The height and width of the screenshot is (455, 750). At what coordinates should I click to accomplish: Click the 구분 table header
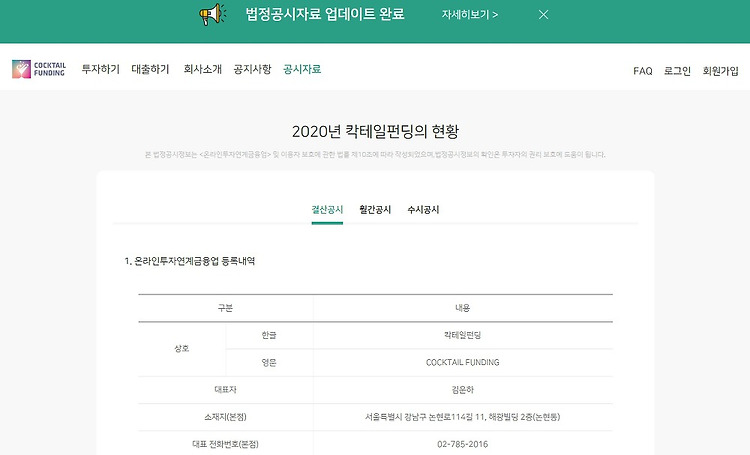pyautogui.click(x=225, y=308)
